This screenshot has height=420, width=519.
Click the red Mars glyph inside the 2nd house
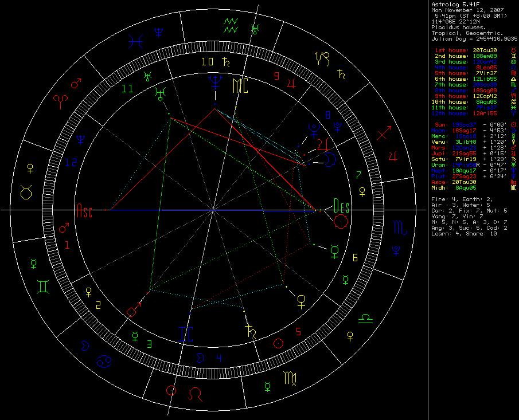pyautogui.click(x=134, y=311)
